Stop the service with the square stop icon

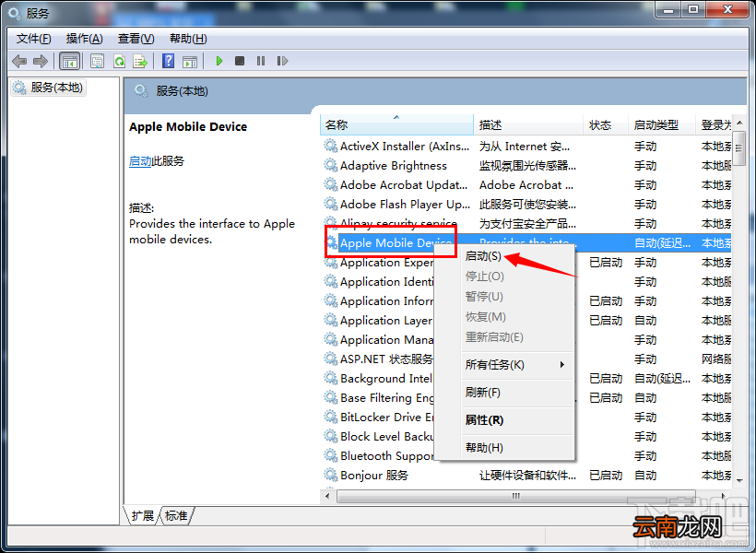[x=240, y=61]
